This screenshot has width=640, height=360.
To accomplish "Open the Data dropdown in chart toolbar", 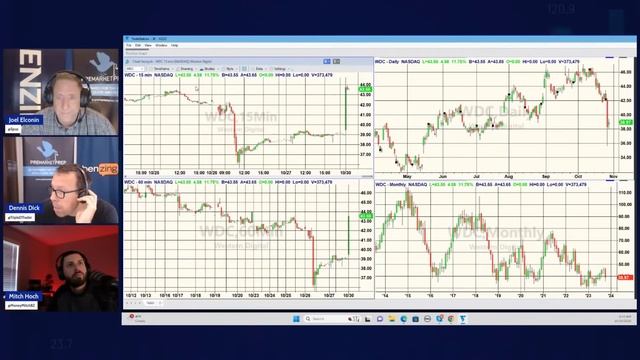I will click(259, 69).
